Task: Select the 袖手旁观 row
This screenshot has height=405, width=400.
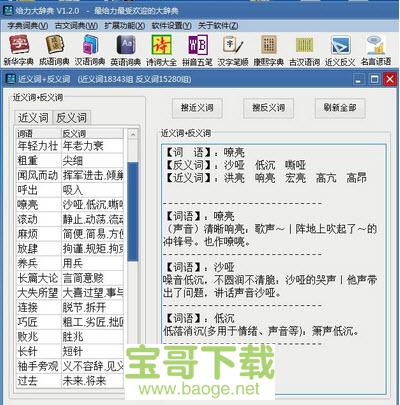Action: coord(70,366)
